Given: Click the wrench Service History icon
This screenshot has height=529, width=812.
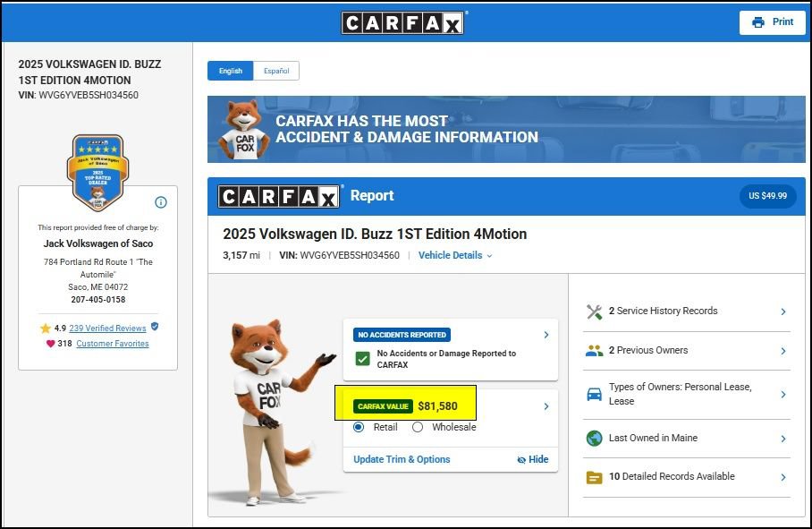Looking at the screenshot, I should (x=595, y=311).
